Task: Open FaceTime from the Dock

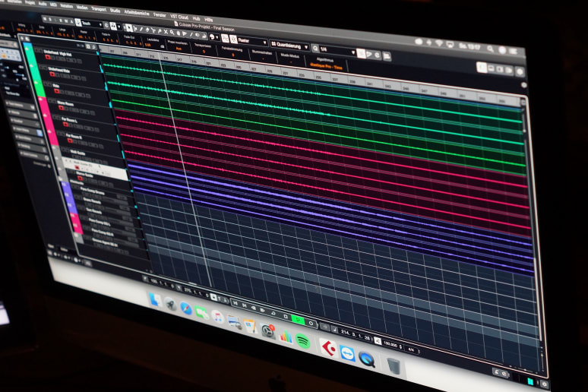Action: click(x=202, y=313)
